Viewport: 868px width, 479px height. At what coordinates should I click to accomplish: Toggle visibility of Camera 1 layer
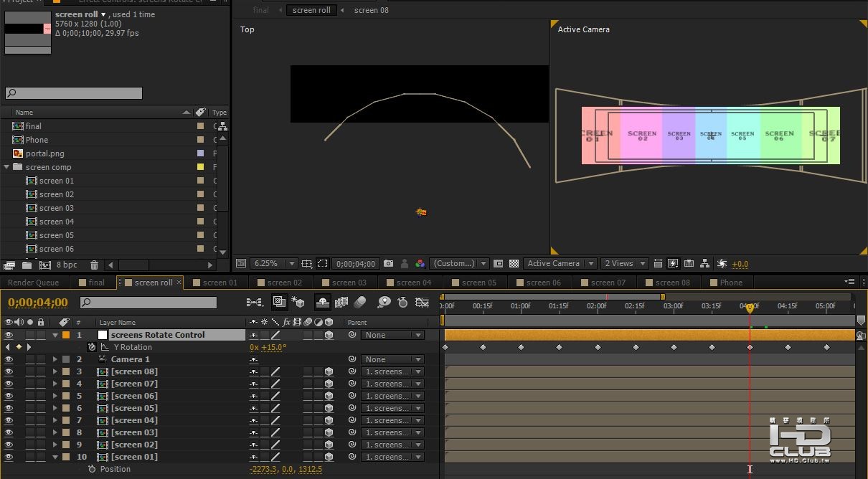point(9,359)
